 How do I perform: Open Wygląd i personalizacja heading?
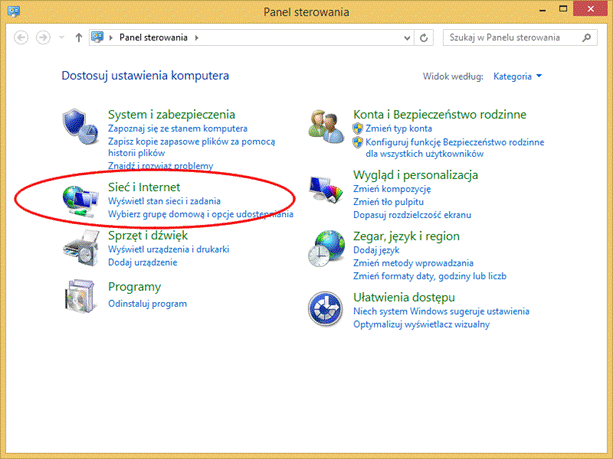[x=415, y=175]
